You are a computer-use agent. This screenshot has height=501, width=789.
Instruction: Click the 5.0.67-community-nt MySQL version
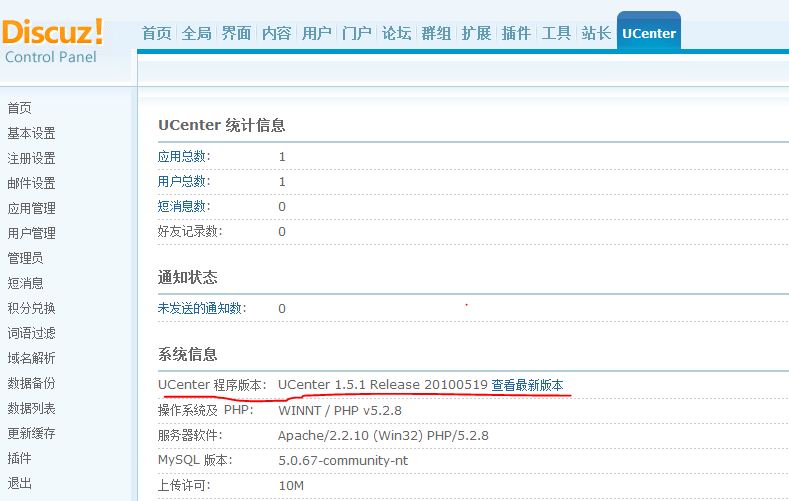[x=343, y=461]
